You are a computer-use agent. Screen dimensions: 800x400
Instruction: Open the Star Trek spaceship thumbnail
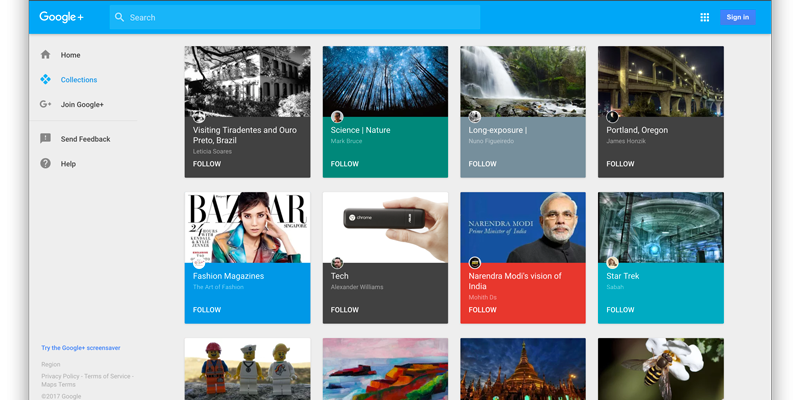pos(661,228)
